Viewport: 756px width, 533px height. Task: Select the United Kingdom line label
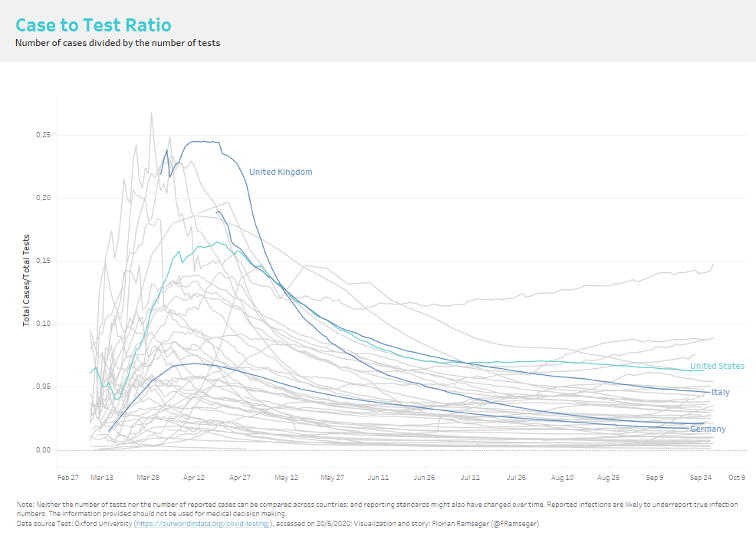click(281, 173)
